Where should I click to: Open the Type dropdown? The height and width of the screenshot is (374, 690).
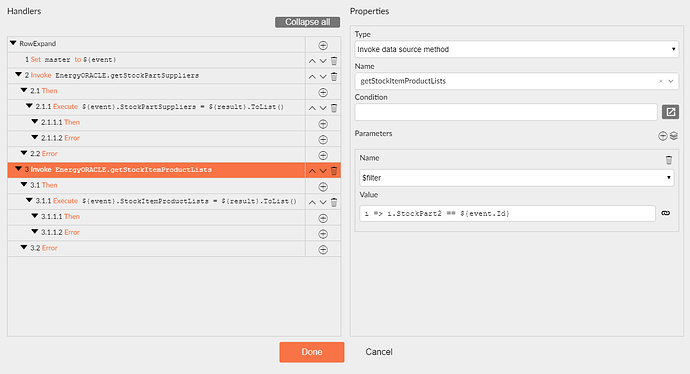tap(517, 49)
